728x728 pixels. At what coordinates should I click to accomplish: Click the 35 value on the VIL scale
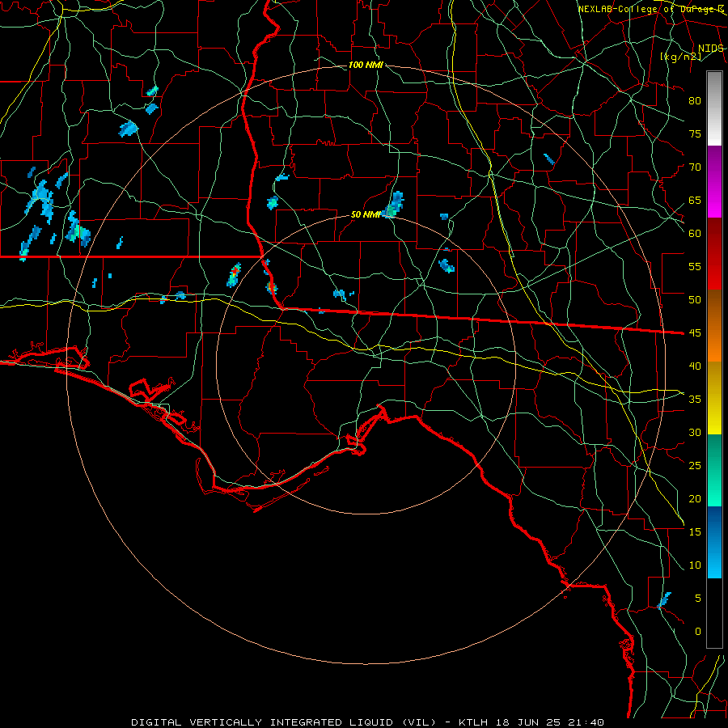[695, 400]
